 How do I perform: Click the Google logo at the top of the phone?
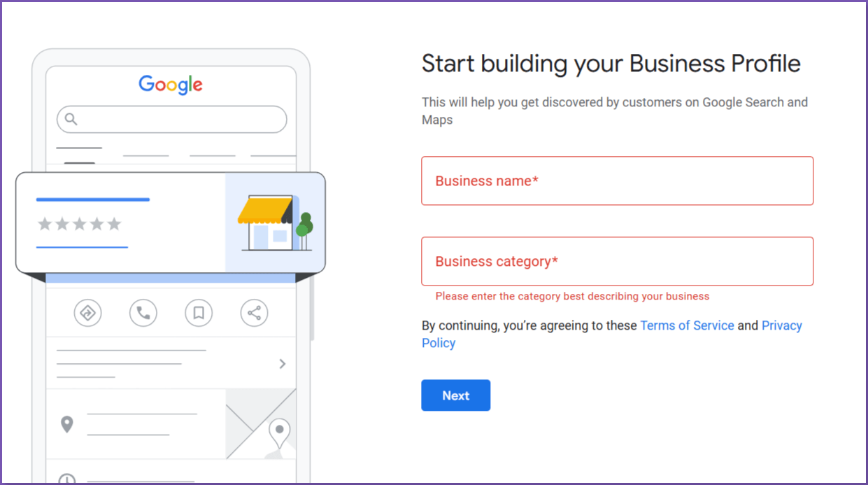click(171, 84)
